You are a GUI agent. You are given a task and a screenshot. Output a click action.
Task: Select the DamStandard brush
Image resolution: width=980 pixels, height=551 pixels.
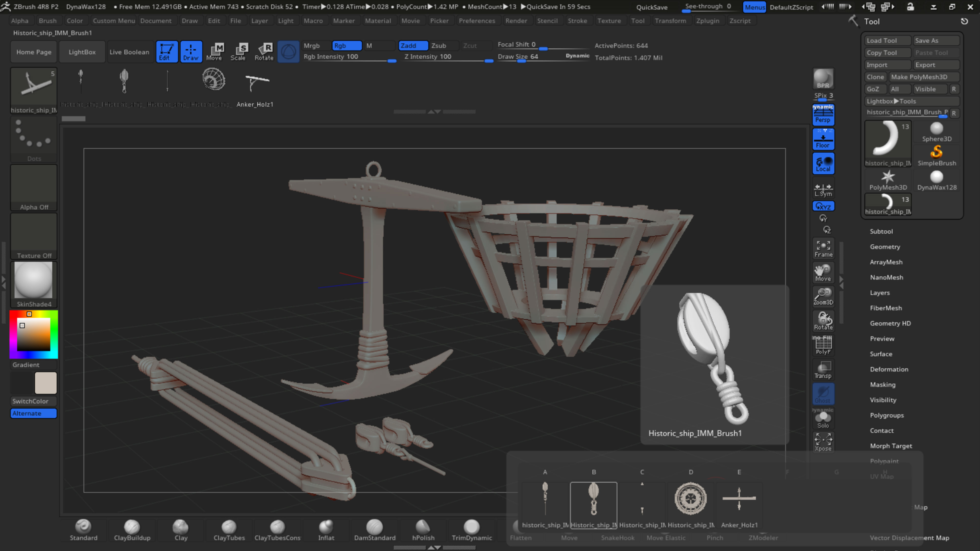point(375,529)
